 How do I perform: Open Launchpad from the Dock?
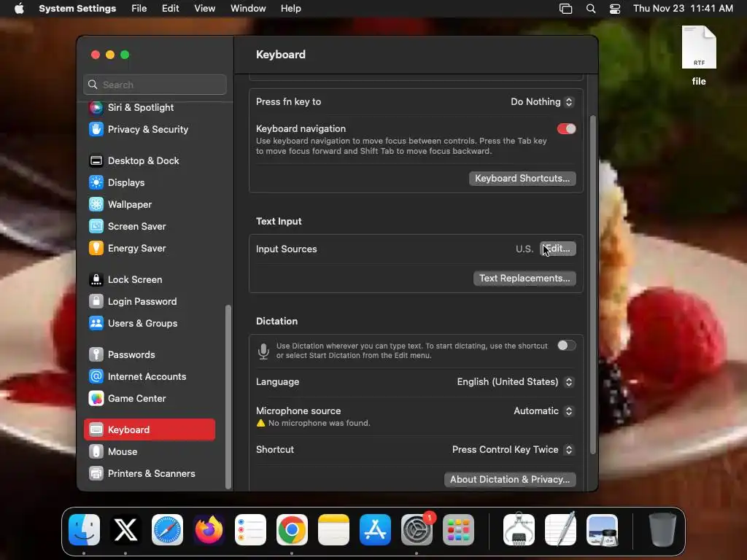458,529
